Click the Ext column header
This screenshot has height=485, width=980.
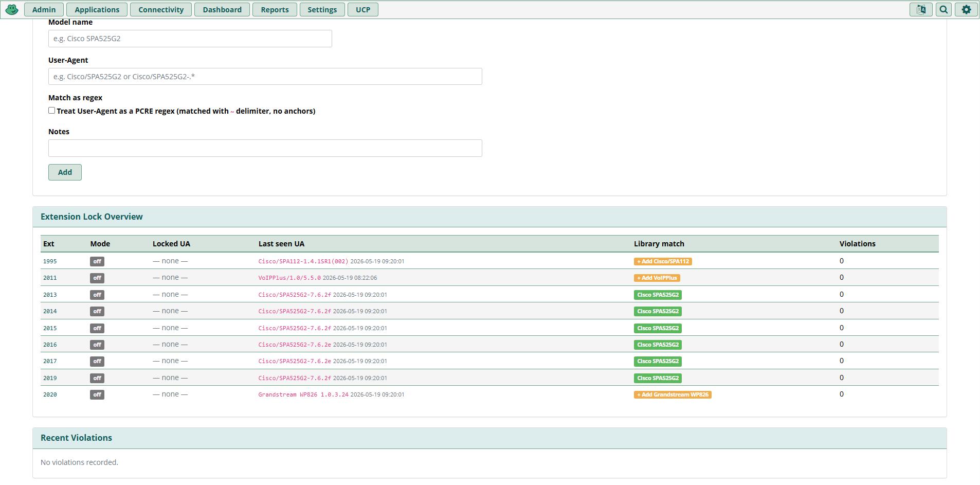pyautogui.click(x=49, y=244)
